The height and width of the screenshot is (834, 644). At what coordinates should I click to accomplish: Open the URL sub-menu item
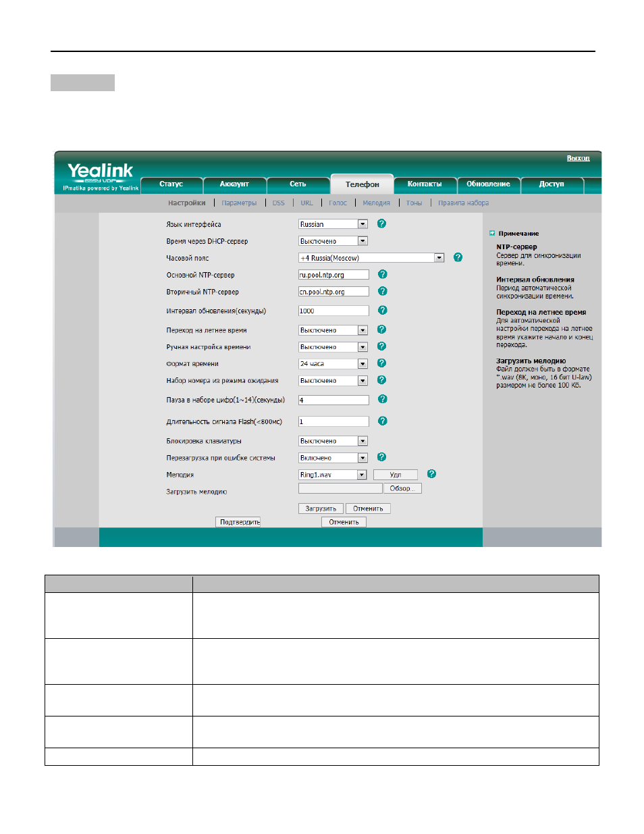coord(307,203)
